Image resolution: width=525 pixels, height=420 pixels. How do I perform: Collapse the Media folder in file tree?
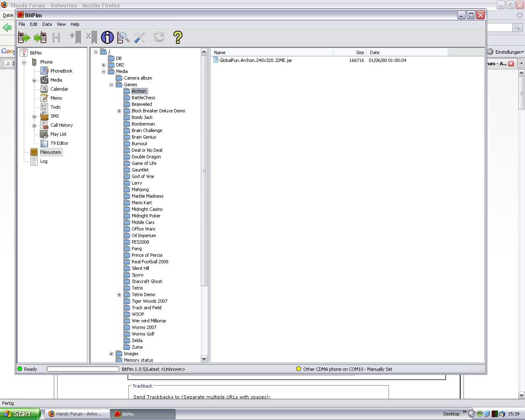(x=104, y=71)
